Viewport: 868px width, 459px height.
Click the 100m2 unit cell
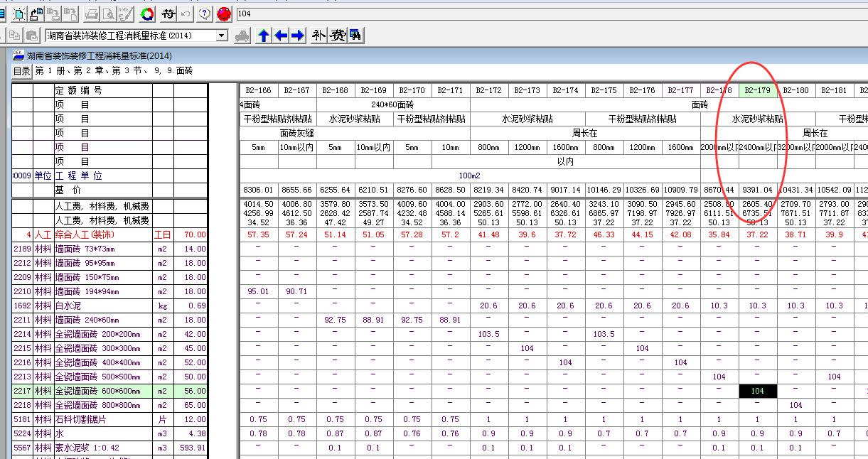[x=470, y=175]
